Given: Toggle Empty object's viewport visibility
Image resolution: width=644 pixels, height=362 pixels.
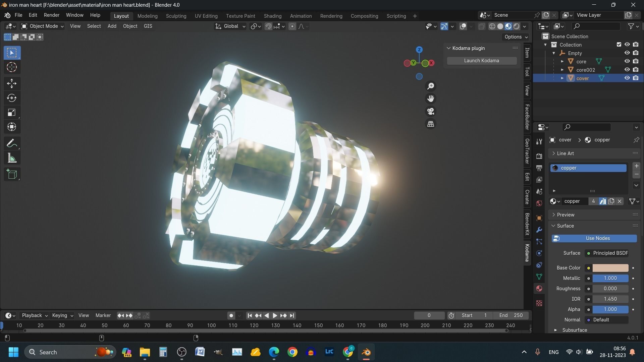Looking at the screenshot, I should tap(627, 53).
